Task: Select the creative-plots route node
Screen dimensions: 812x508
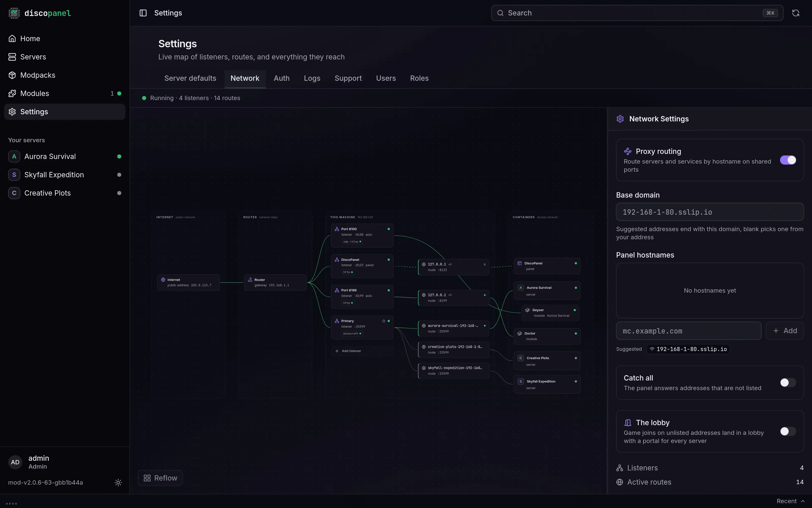Action: coord(453,350)
